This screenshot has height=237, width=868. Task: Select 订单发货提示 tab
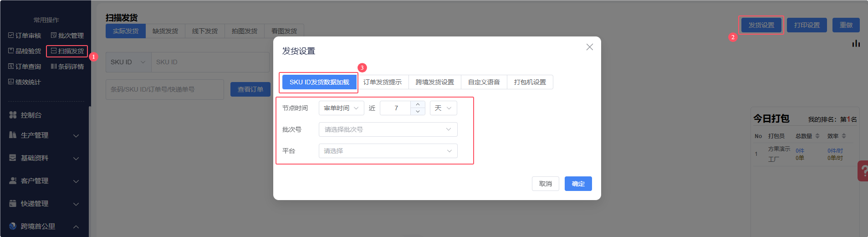[x=383, y=82]
